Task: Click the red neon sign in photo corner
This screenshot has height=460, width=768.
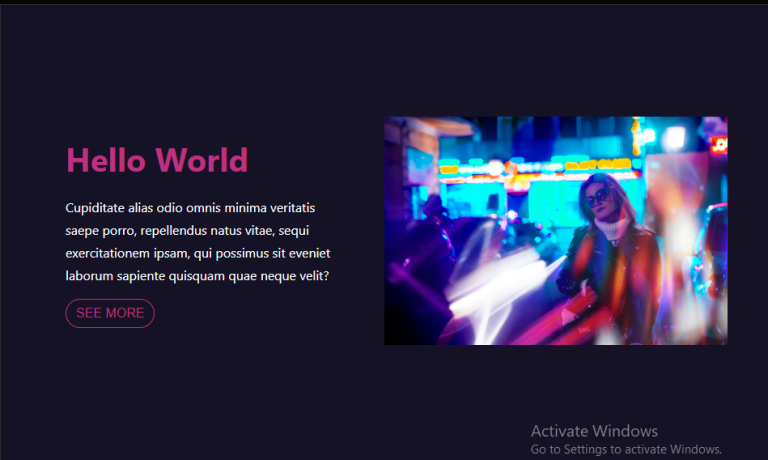Action: (719, 145)
